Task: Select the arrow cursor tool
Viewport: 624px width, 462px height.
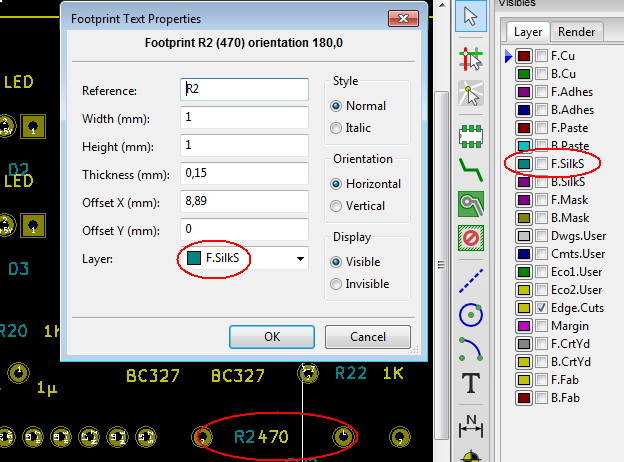Action: pos(471,16)
